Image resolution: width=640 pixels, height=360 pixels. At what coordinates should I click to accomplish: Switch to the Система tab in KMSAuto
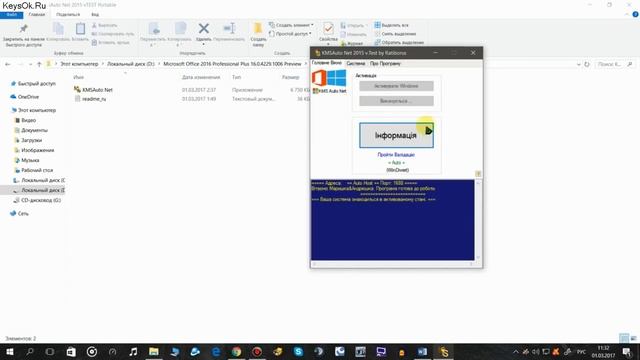point(356,64)
